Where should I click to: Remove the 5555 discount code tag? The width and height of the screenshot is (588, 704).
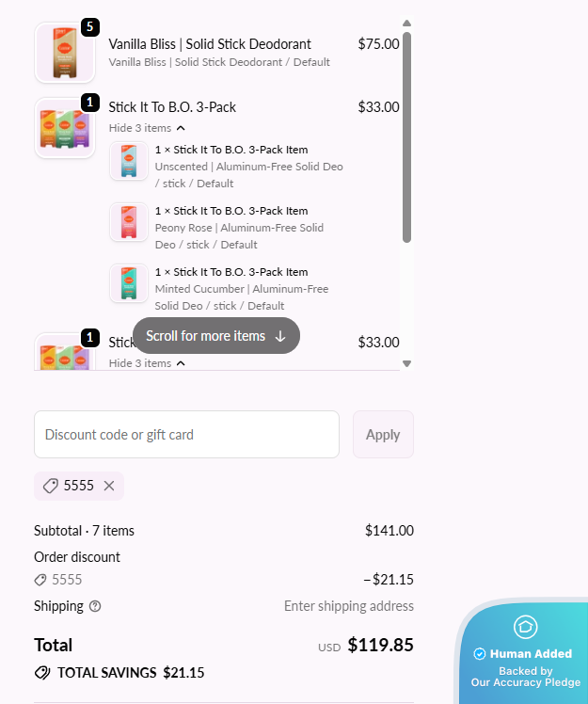click(x=109, y=486)
